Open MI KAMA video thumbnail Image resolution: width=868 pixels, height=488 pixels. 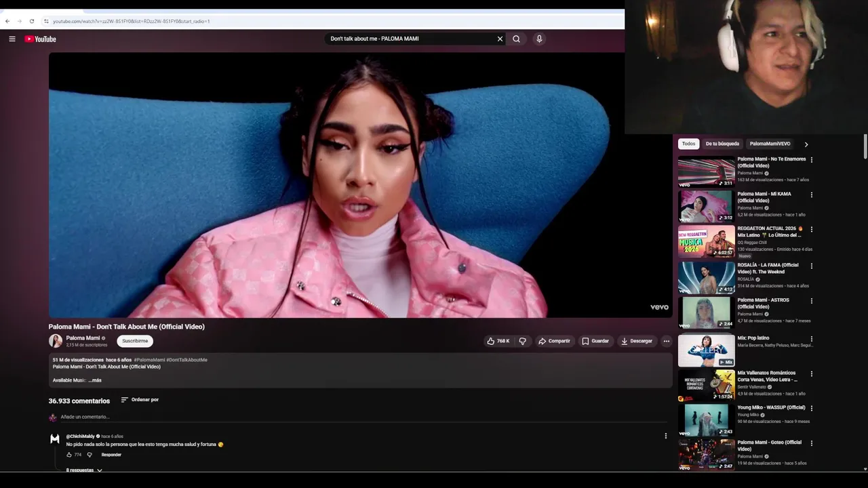click(707, 206)
